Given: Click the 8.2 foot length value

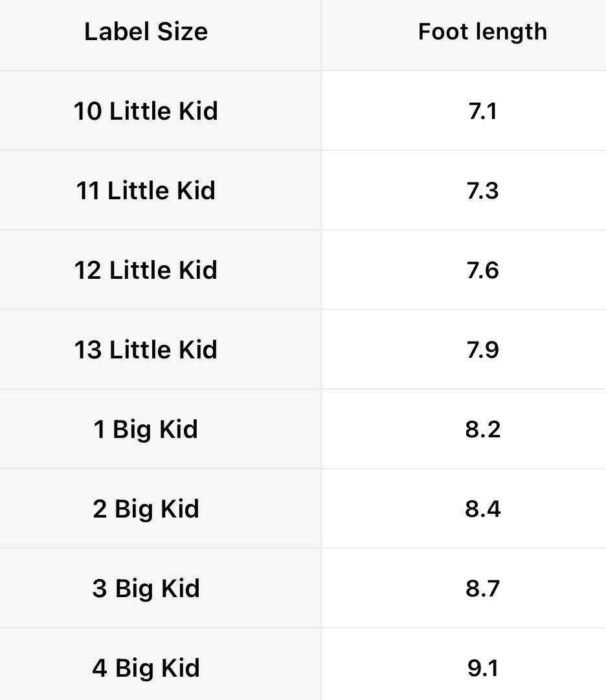Looking at the screenshot, I should pos(482,430).
